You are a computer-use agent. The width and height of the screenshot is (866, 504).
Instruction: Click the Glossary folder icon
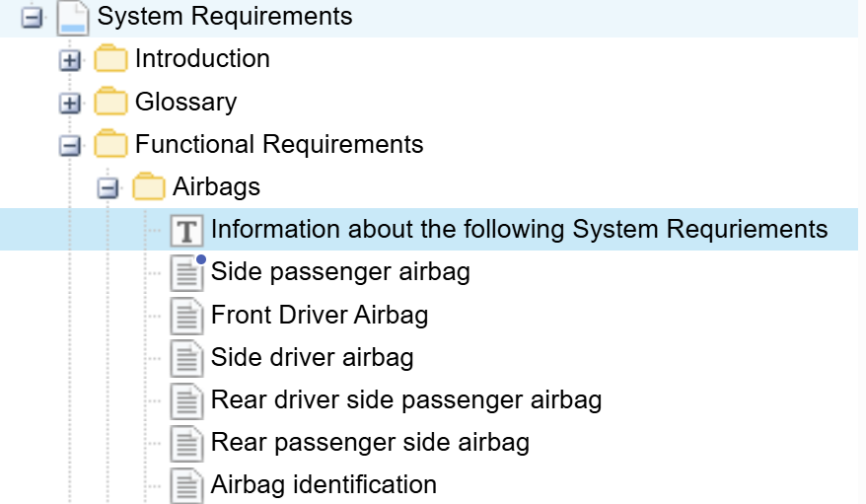click(x=110, y=101)
